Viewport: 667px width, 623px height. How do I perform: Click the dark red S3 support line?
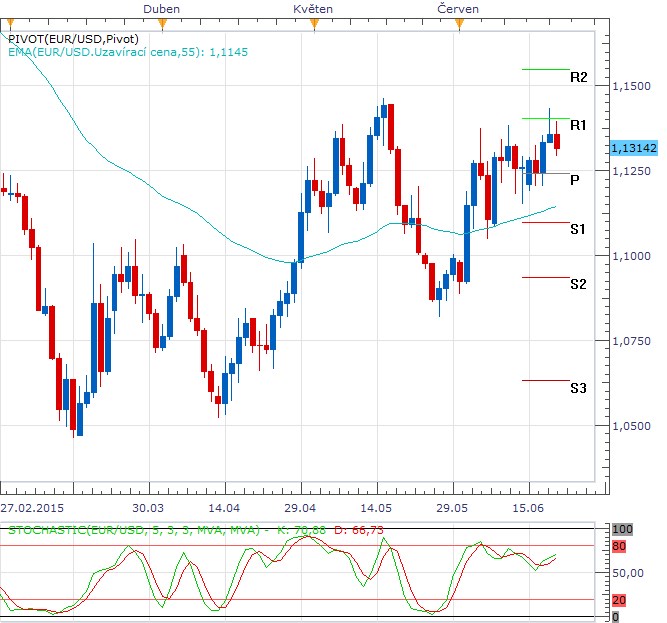tap(545, 381)
